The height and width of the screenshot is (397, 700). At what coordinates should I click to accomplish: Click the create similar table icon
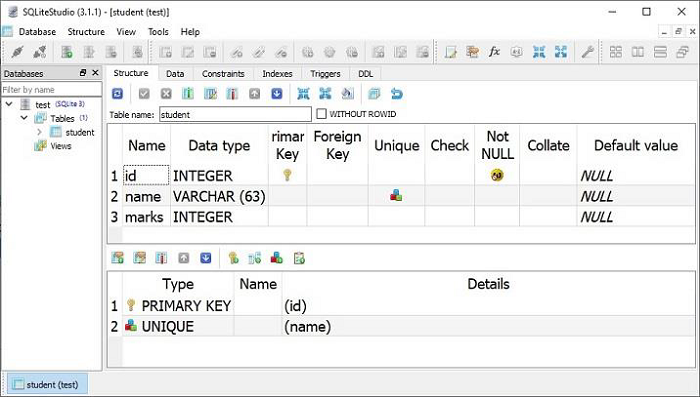[x=374, y=93]
